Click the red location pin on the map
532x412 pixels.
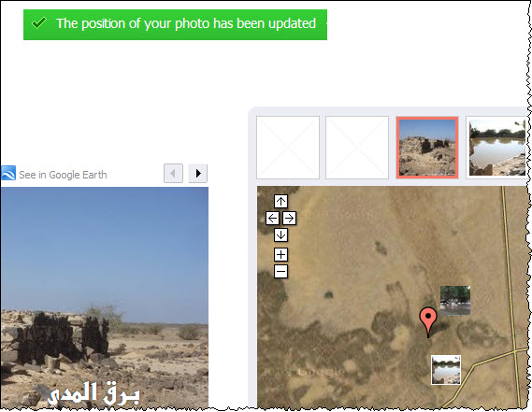point(428,321)
